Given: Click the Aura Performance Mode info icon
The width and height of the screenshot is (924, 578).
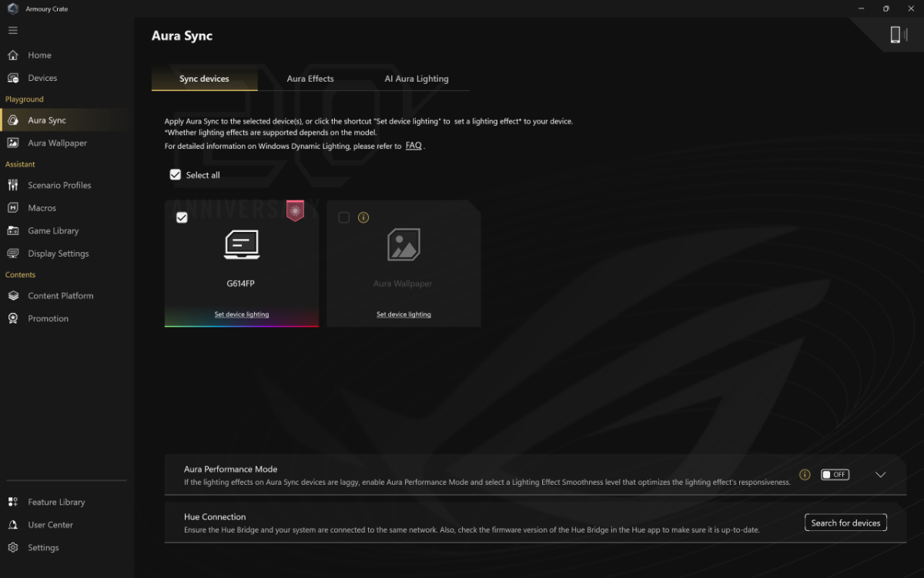Looking at the screenshot, I should [805, 475].
